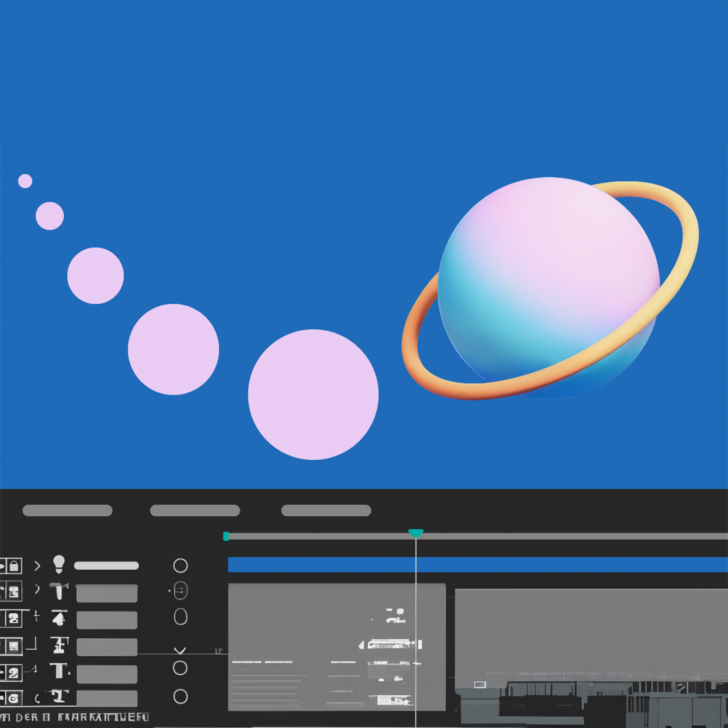The width and height of the screenshot is (728, 728).
Task: Toggle the circle switch on the fifth layer
Action: click(180, 668)
